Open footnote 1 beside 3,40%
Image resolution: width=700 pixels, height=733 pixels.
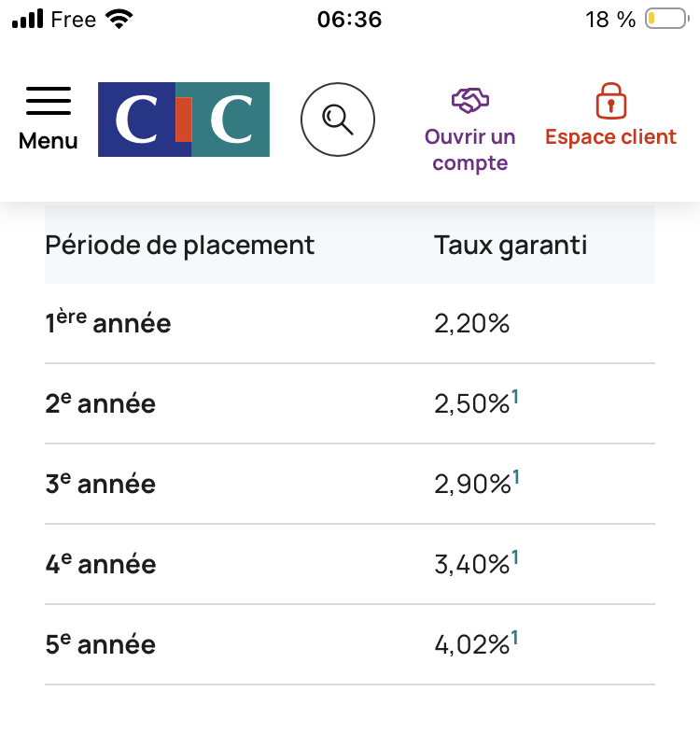click(515, 558)
